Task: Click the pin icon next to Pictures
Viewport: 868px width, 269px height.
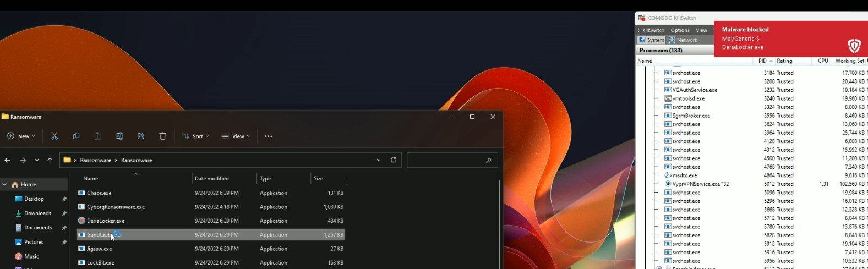Action: pyautogui.click(x=64, y=242)
